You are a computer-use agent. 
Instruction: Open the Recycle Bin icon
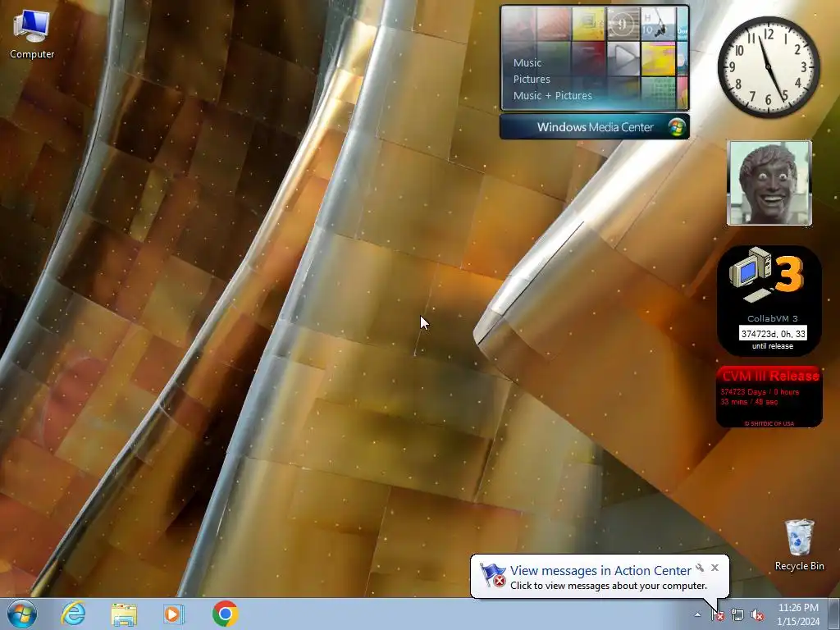(x=799, y=545)
